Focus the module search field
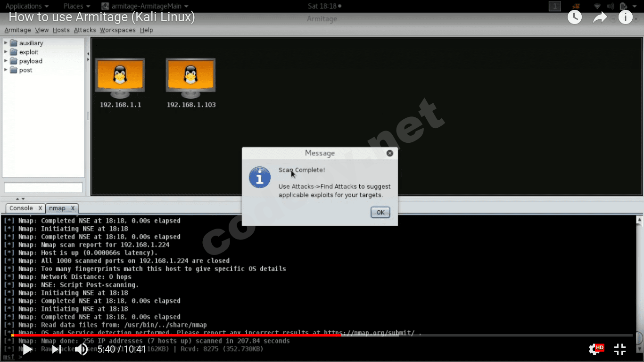The image size is (644, 362). pos(43,188)
